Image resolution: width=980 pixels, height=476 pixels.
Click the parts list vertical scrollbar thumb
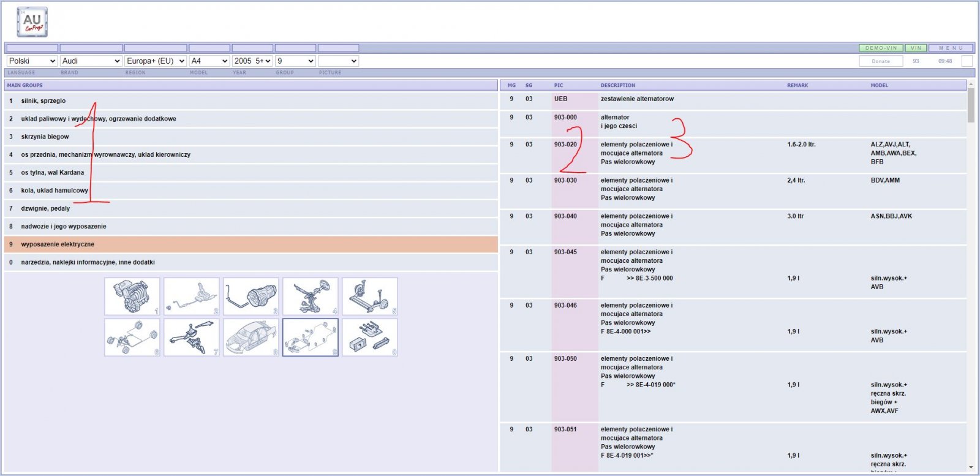tap(971, 105)
